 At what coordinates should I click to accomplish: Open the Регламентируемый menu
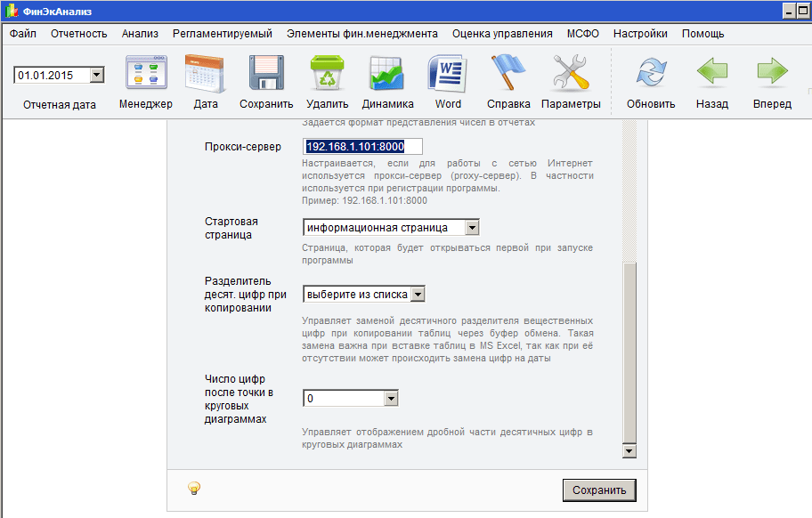pyautogui.click(x=223, y=34)
